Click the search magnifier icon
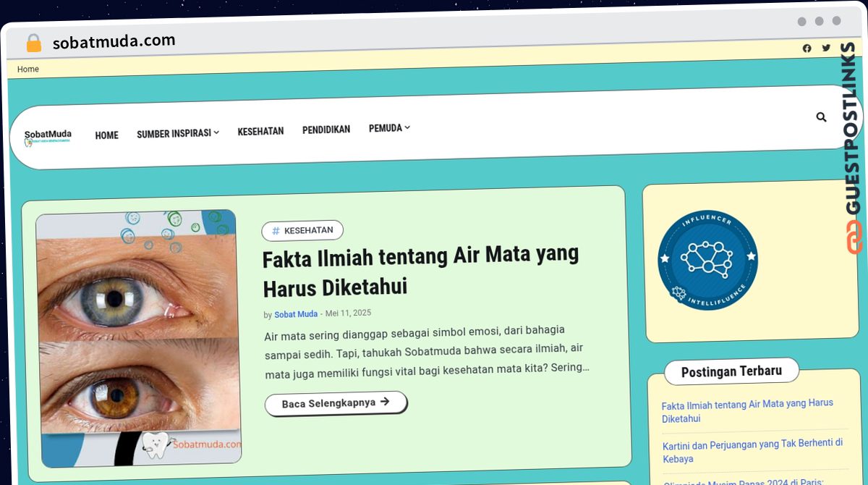The image size is (868, 485). coord(821,117)
